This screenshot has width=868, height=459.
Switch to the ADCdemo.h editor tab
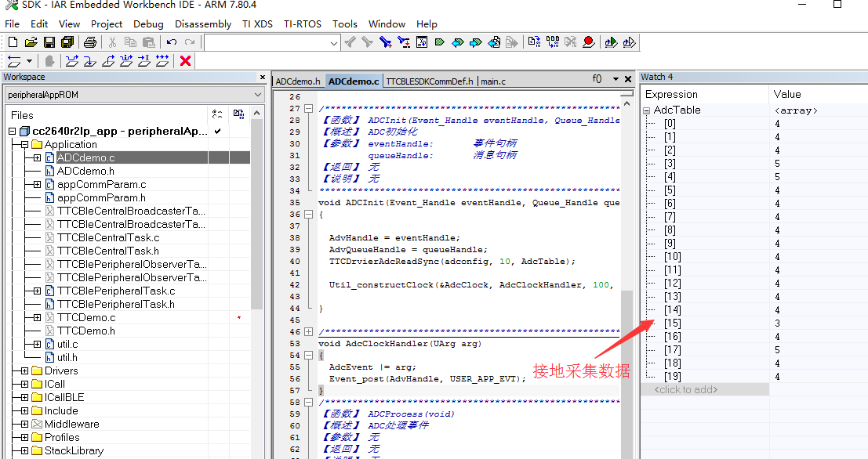(x=298, y=81)
